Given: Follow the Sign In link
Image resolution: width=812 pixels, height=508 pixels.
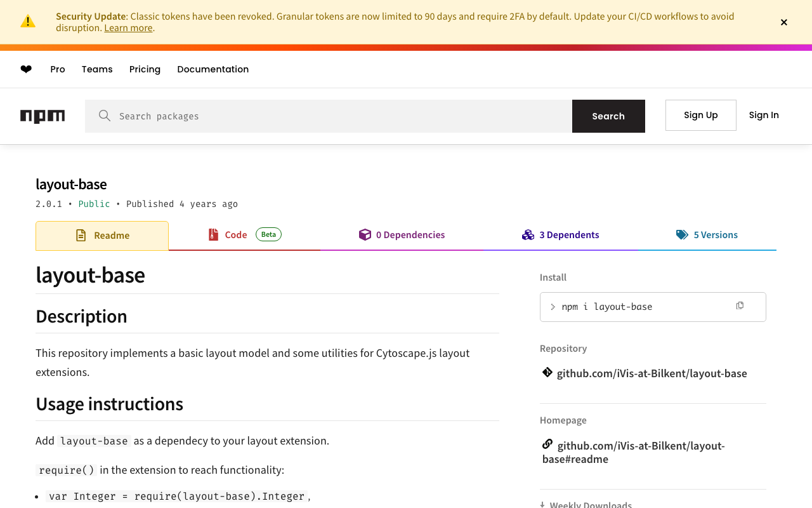Looking at the screenshot, I should click(763, 115).
